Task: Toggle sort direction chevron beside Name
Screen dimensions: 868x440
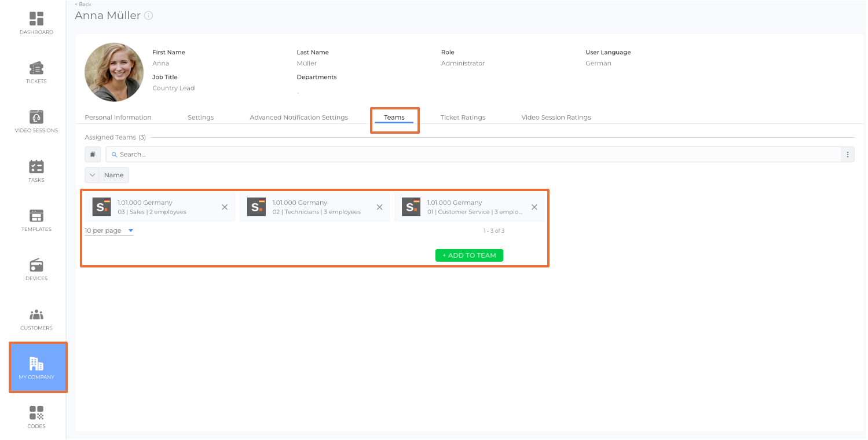Action: coord(92,175)
